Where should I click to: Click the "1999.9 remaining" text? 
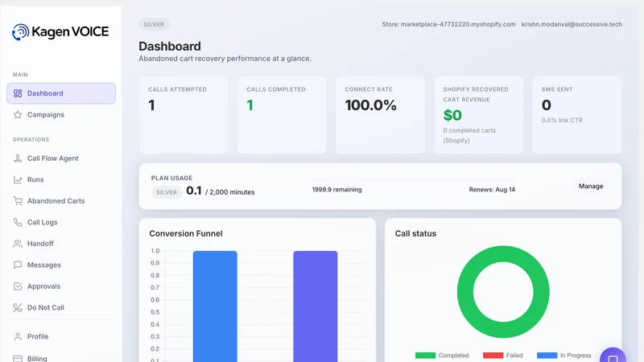[336, 190]
